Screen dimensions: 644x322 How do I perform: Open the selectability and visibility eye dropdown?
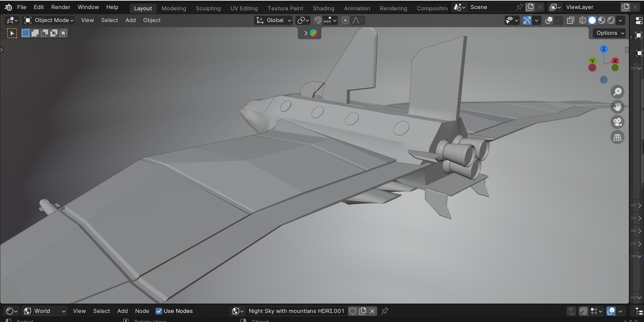click(x=512, y=20)
